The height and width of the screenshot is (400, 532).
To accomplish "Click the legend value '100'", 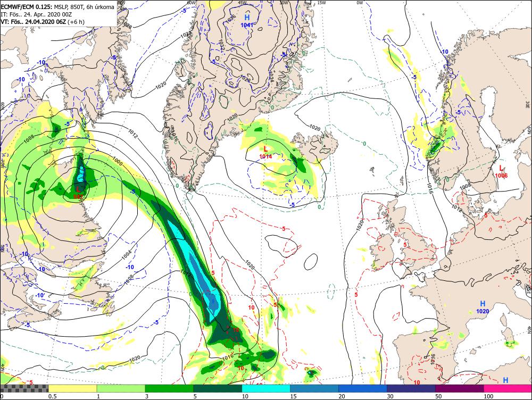I will click(x=488, y=396).
